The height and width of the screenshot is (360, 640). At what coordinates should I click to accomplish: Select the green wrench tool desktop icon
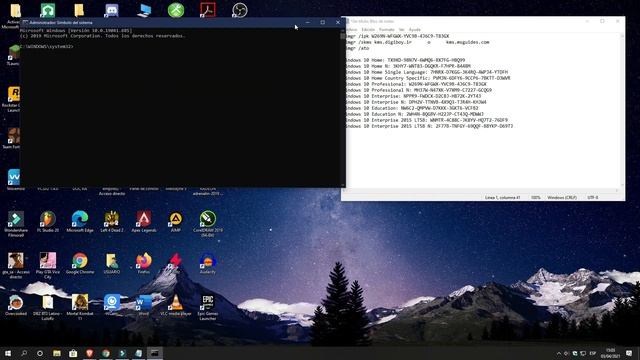click(176, 10)
